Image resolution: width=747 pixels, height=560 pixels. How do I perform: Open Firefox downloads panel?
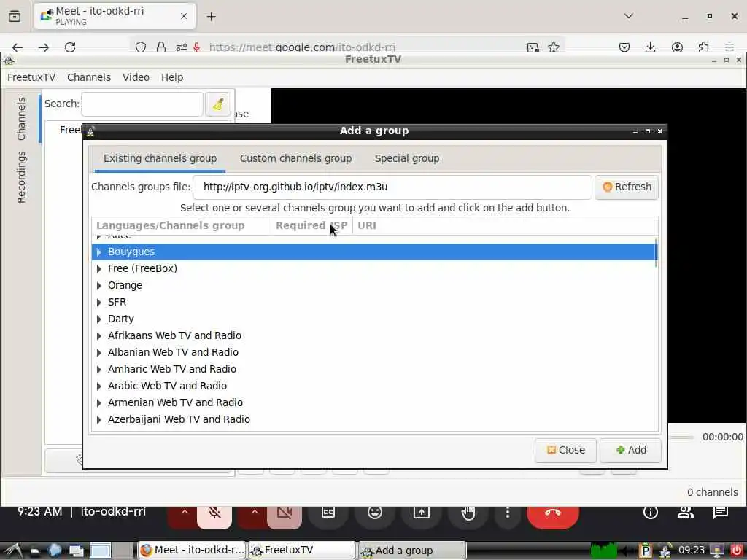click(x=650, y=47)
